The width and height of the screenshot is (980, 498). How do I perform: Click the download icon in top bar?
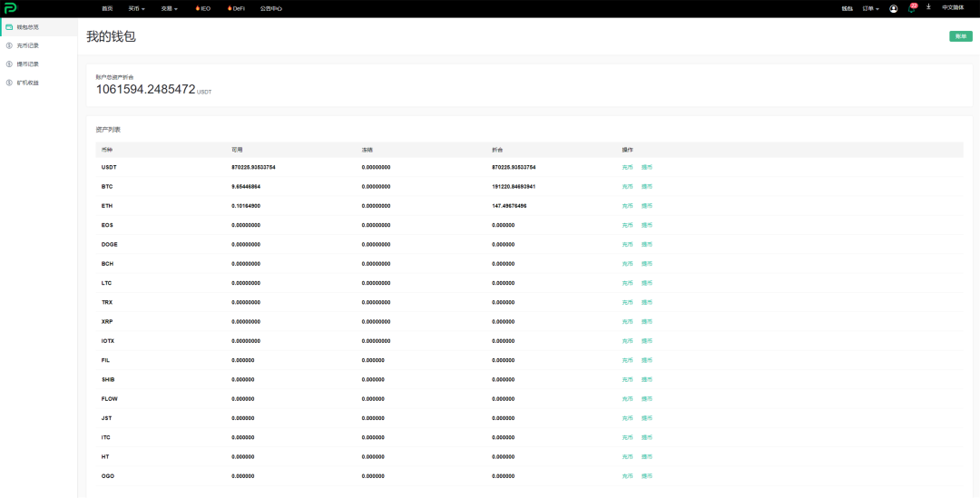[928, 7]
